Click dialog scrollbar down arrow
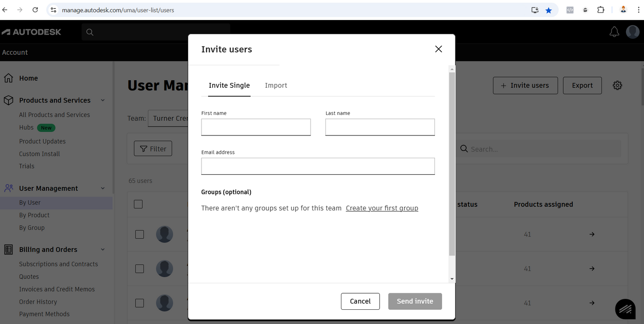 [452, 279]
